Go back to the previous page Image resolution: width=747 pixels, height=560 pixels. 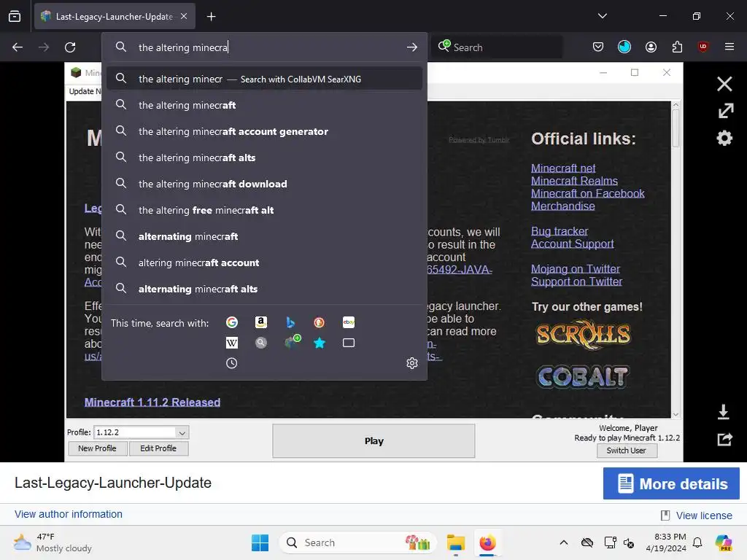click(x=18, y=47)
